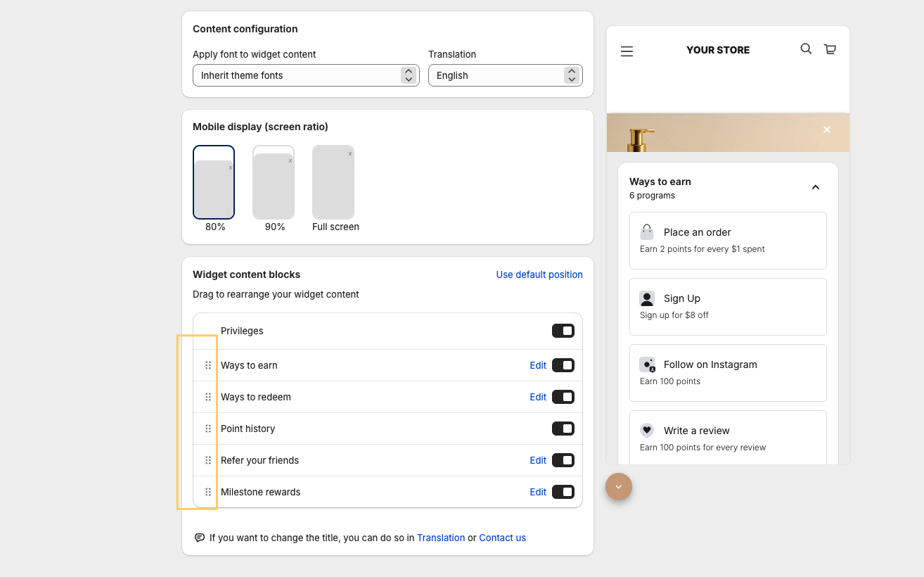Turn off the Point history toggle
The image size is (924, 577).
(563, 429)
